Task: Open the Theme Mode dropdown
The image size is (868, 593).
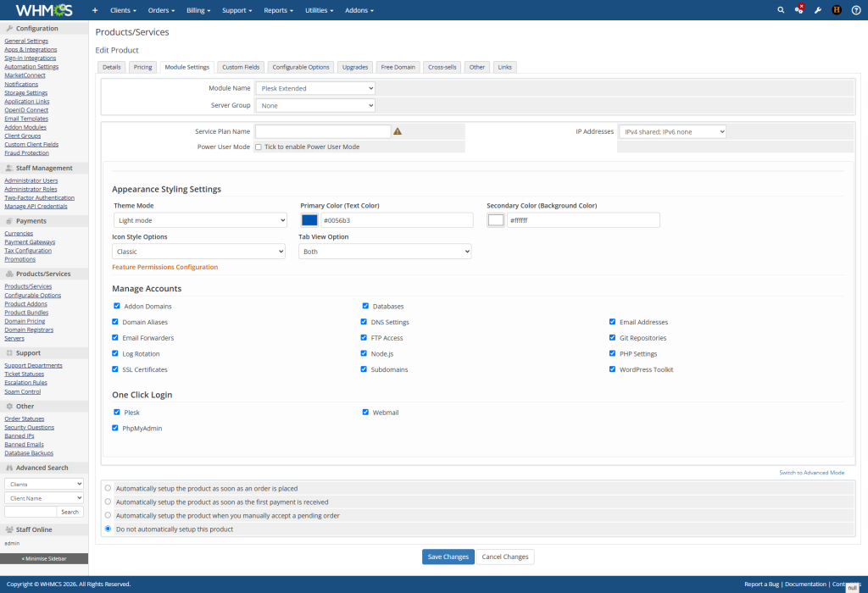Action: (x=200, y=220)
